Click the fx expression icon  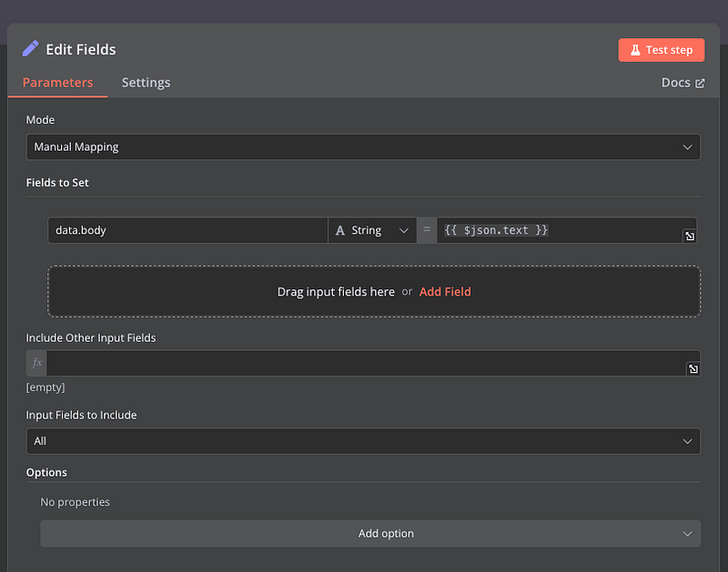tap(37, 363)
